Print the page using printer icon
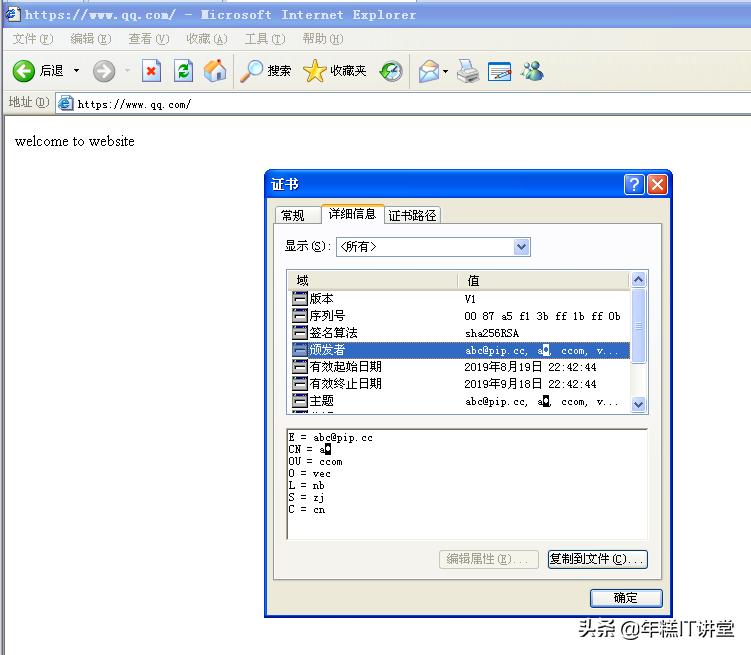 click(x=467, y=71)
